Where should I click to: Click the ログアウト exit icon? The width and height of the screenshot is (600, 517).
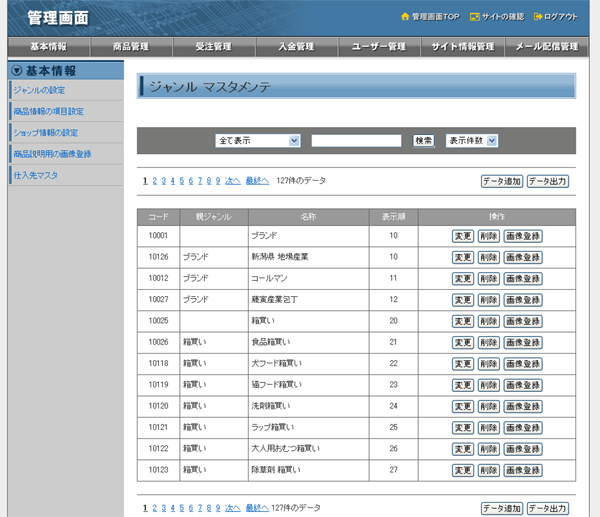(539, 17)
